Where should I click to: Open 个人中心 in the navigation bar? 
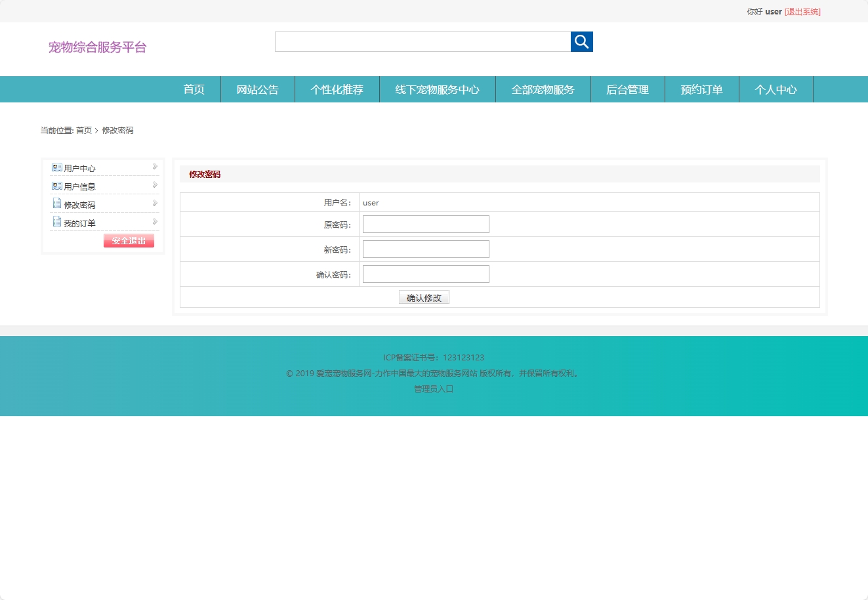pos(776,89)
